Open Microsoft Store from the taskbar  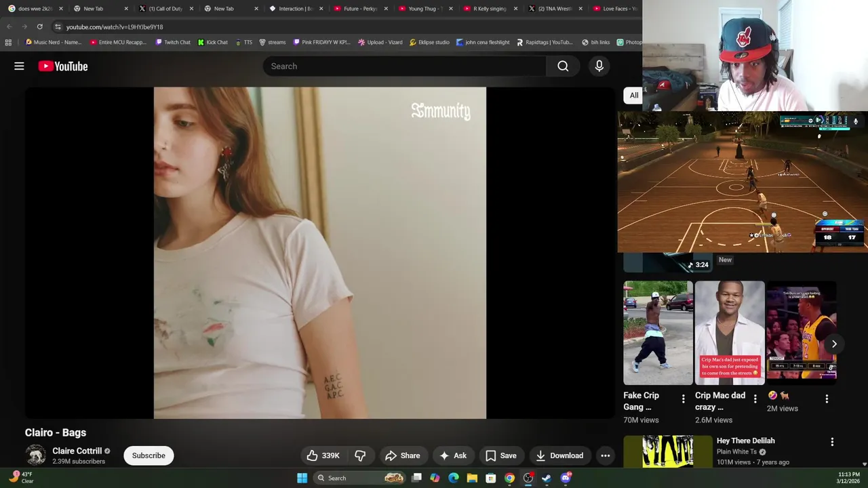tap(490, 478)
